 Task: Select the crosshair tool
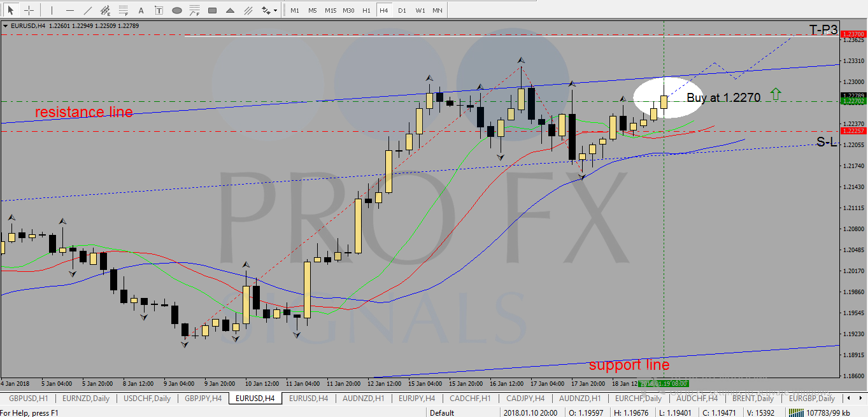(x=29, y=10)
